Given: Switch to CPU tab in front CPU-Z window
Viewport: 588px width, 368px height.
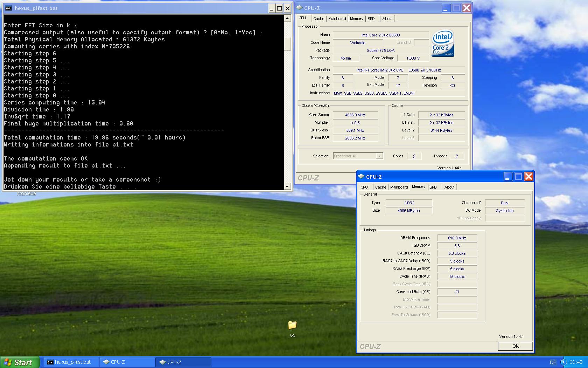Looking at the screenshot, I should pos(364,187).
